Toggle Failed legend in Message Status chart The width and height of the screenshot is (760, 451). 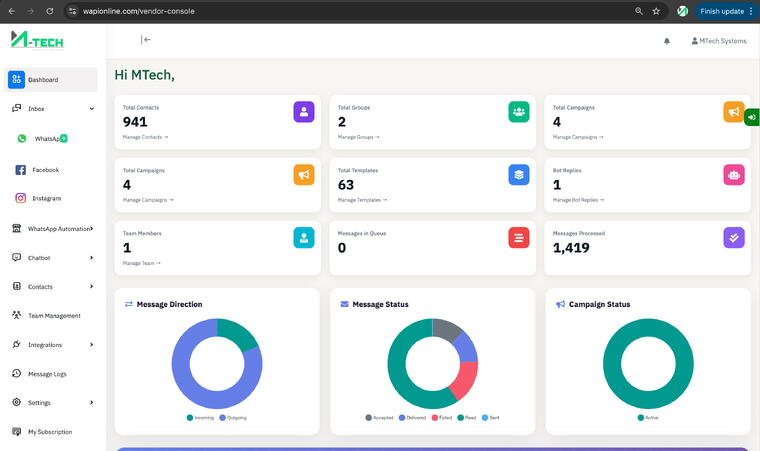click(x=441, y=417)
